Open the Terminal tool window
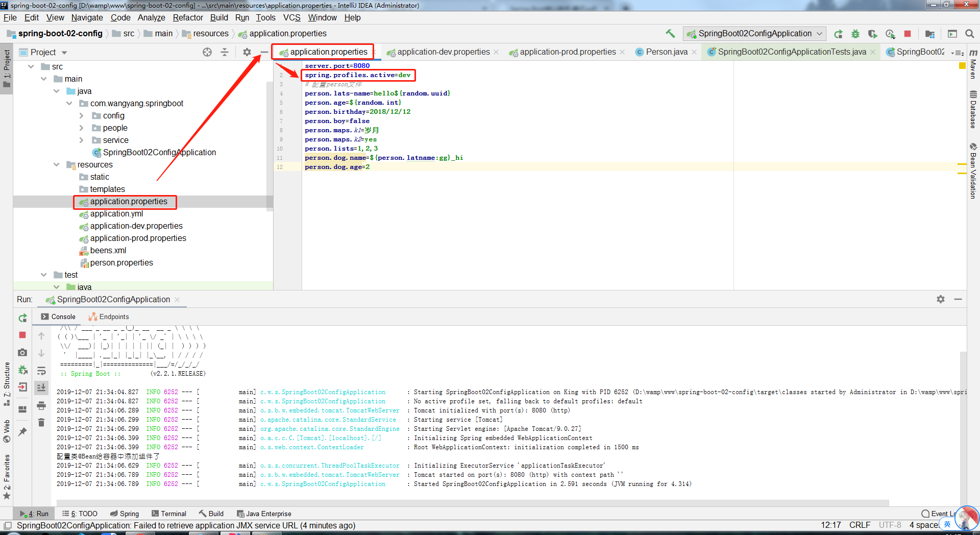Screen dimensions: 980x535 pyautogui.click(x=169, y=514)
